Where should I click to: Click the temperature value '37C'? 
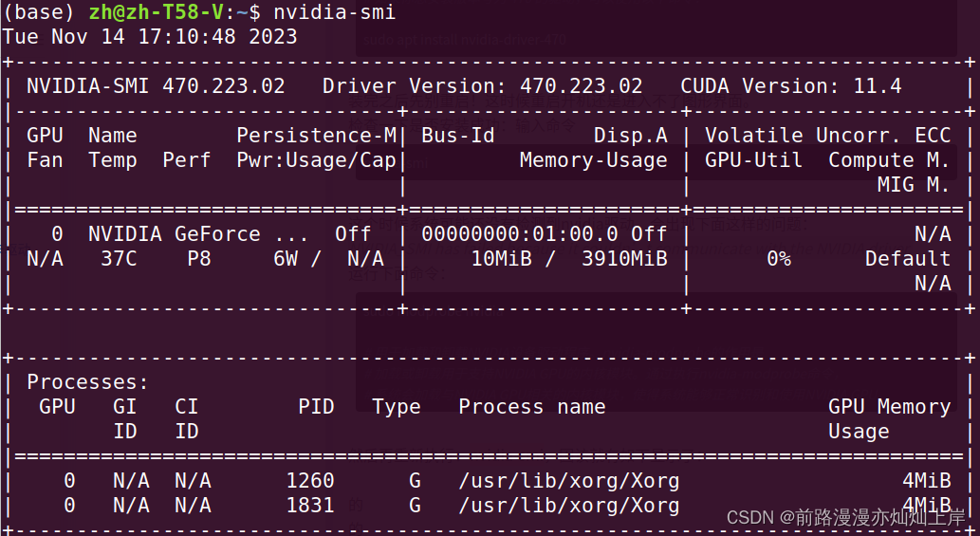tap(119, 259)
